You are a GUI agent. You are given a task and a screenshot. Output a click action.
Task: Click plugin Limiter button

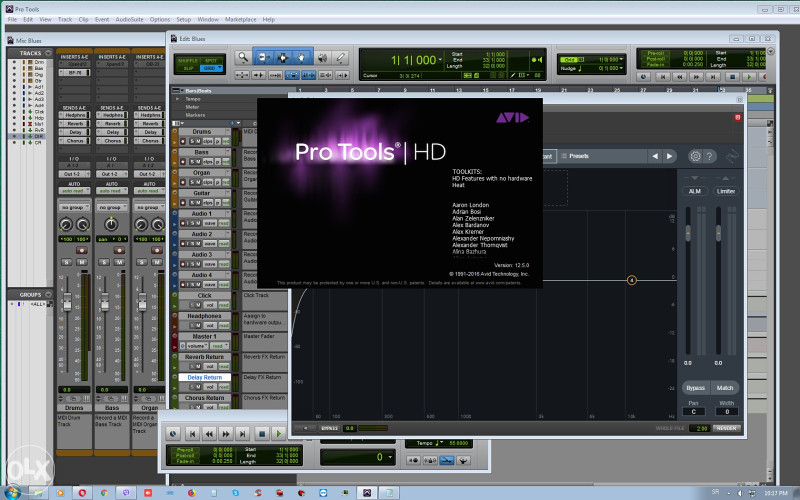(726, 191)
